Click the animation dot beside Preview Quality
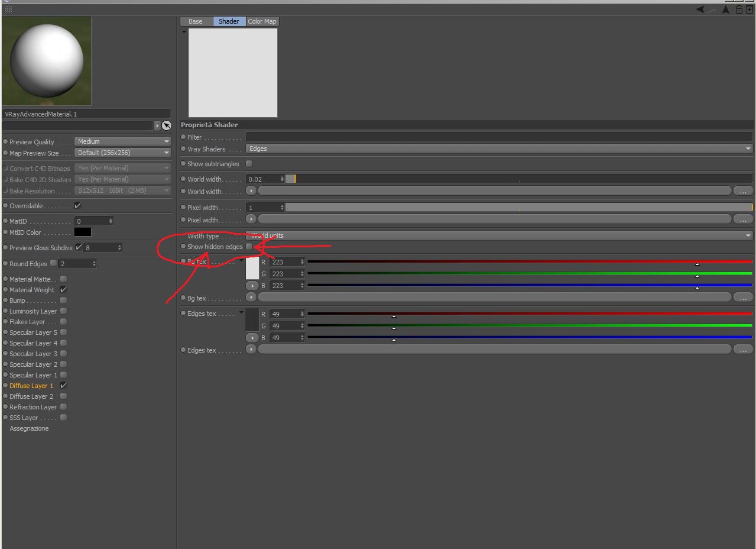 pyautogui.click(x=5, y=141)
